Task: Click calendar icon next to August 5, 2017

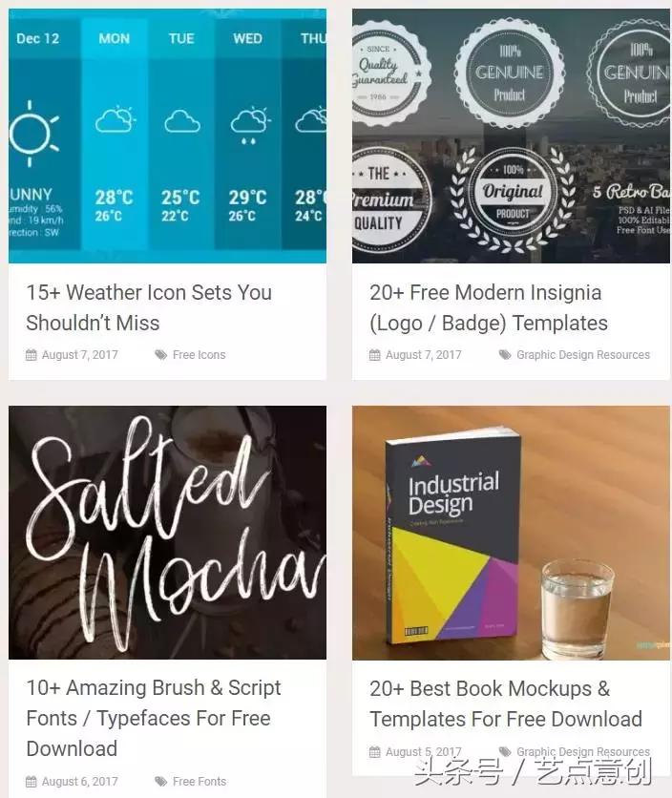Action: 375,751
